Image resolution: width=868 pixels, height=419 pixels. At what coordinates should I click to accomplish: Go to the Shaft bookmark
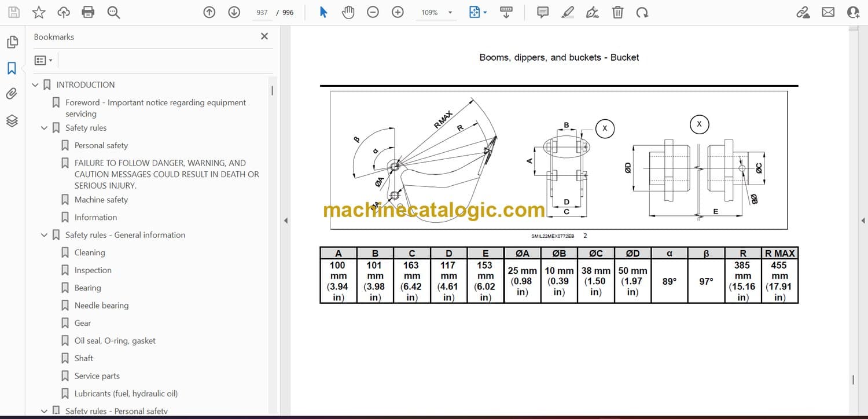click(84, 359)
